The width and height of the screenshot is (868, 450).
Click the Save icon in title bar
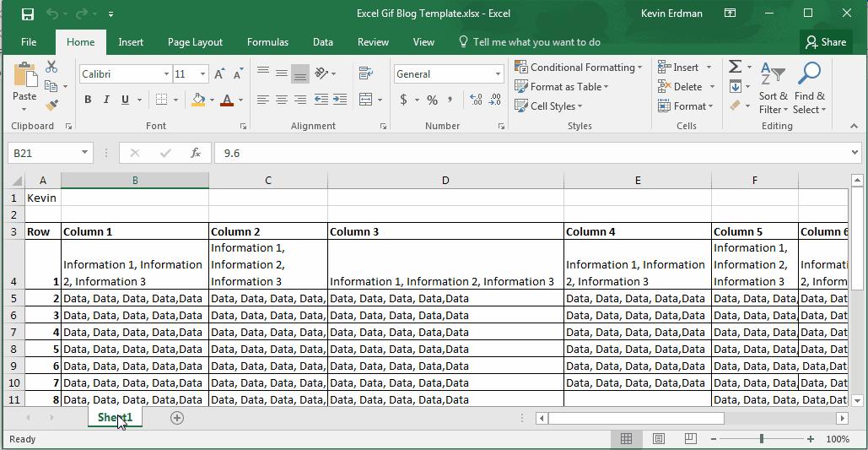click(x=28, y=14)
